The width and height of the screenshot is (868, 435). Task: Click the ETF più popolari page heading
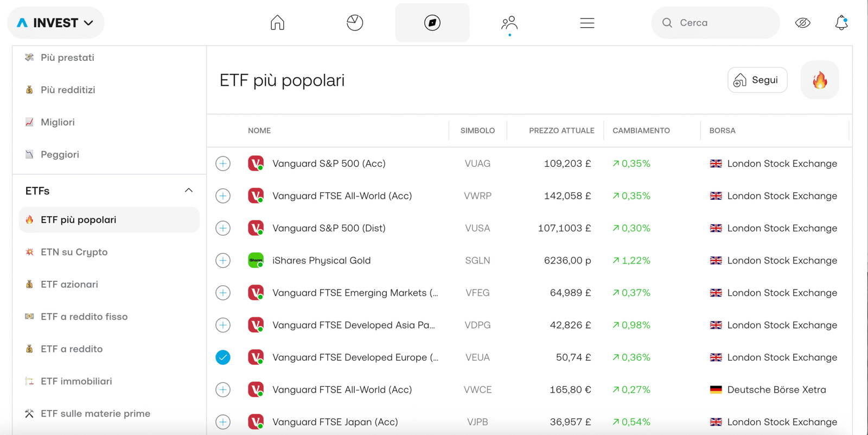click(282, 80)
